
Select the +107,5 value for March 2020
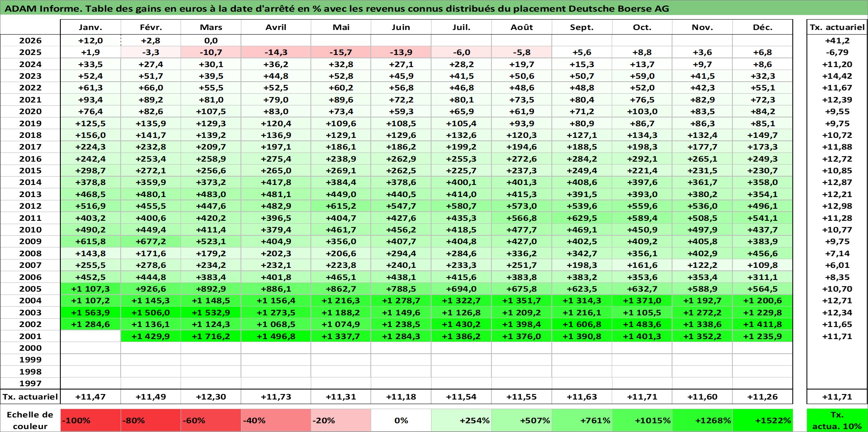(x=211, y=111)
